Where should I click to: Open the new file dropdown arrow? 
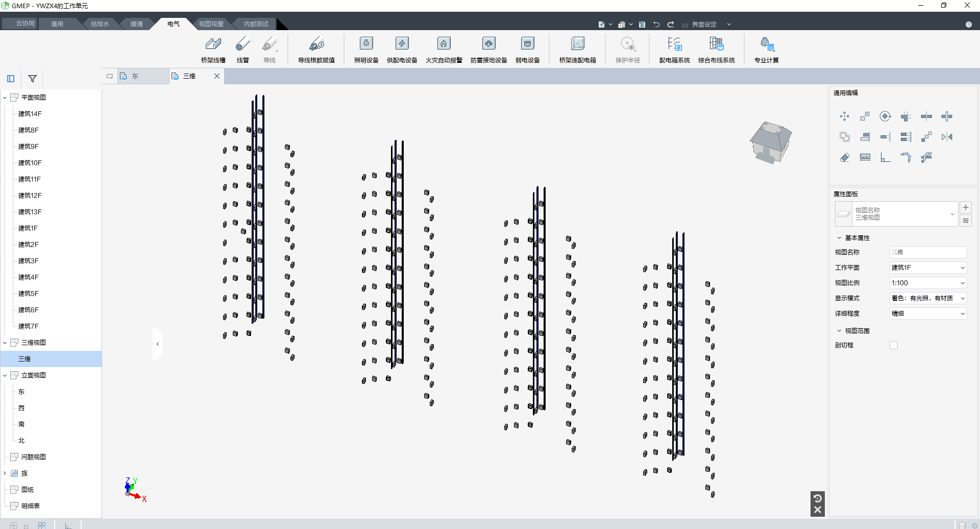(x=610, y=25)
